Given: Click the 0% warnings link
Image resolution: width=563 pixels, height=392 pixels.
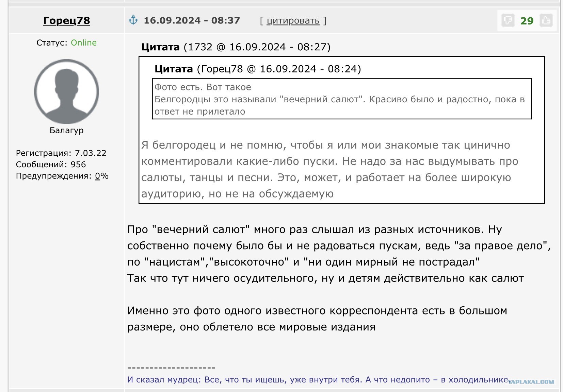Looking at the screenshot, I should (x=101, y=176).
